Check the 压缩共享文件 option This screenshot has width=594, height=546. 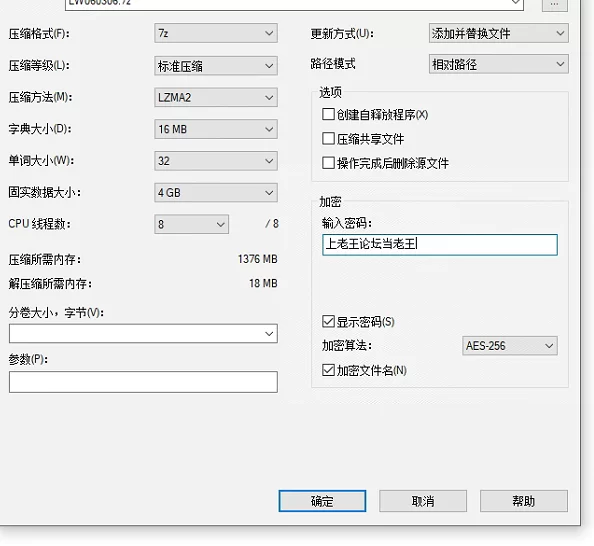pos(328,139)
